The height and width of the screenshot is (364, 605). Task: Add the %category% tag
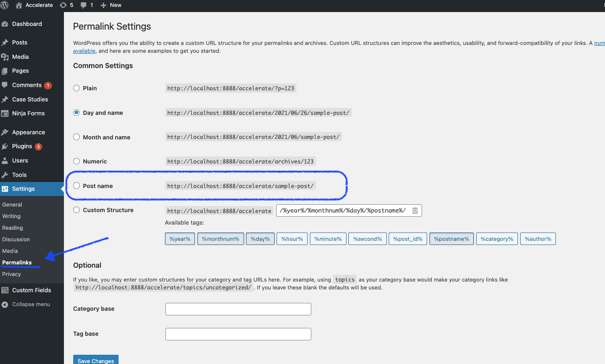pyautogui.click(x=497, y=239)
